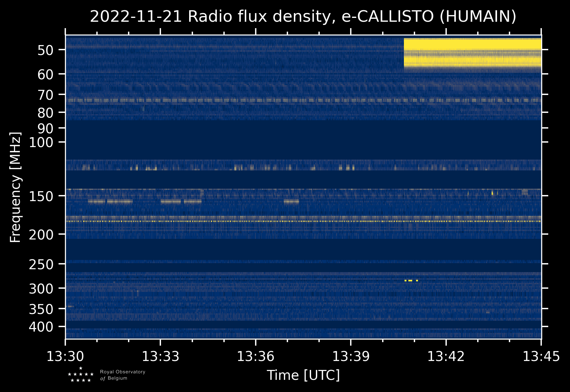Select the 13:36 time tick label
The image size is (570, 392).
point(255,356)
